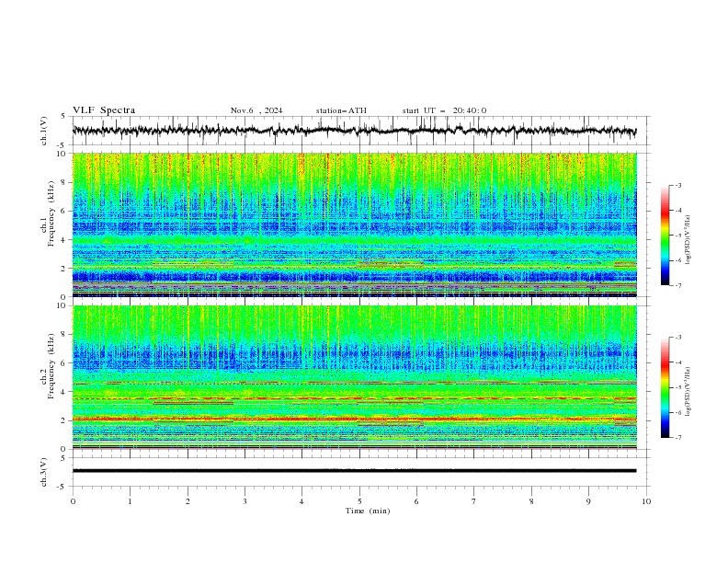The height and width of the screenshot is (563, 728).
Task: Click the "-6" label on ch.2 color bar
Action: [678, 412]
